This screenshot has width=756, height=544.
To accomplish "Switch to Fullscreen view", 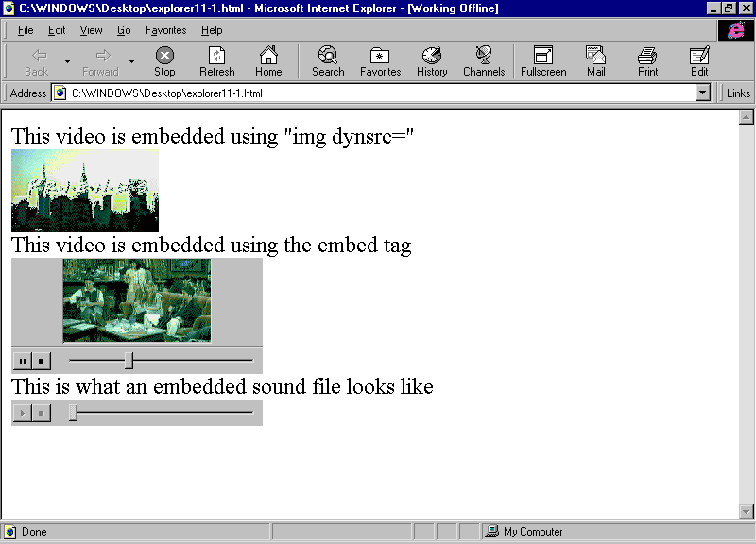I will (x=543, y=60).
